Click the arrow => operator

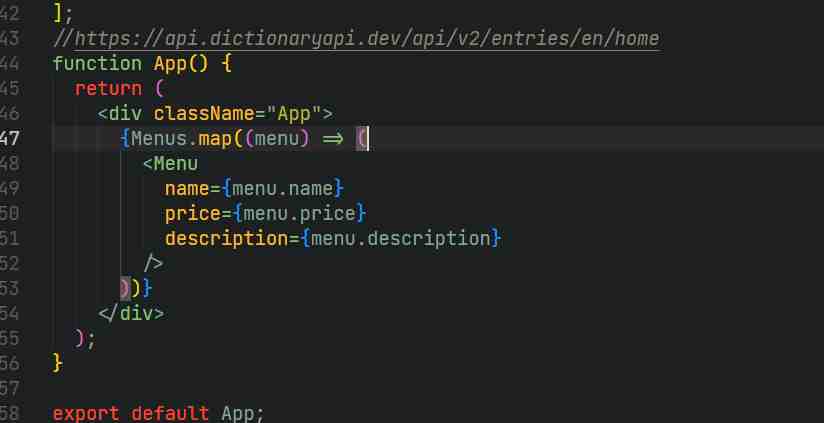333,139
